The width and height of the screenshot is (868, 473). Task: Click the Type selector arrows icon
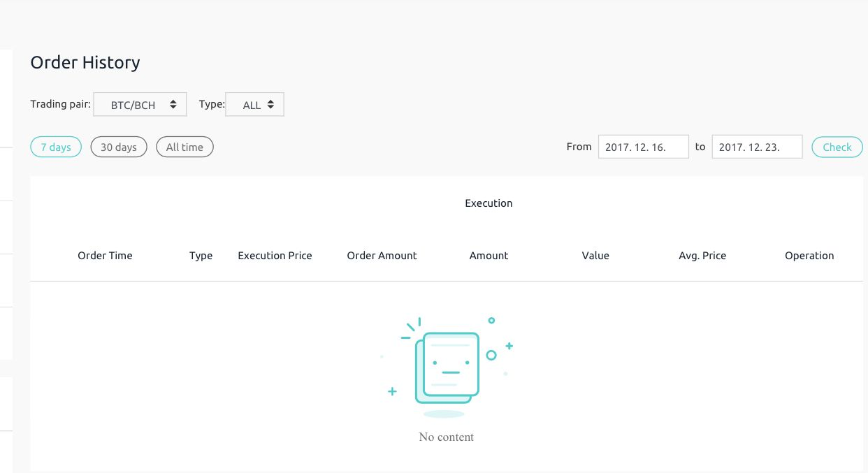tap(270, 105)
